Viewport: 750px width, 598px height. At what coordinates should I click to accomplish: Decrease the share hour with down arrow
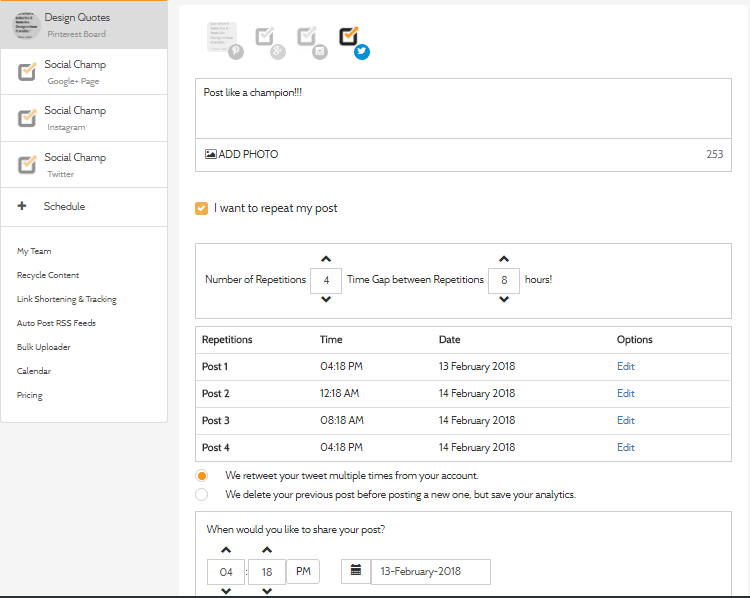tap(226, 591)
